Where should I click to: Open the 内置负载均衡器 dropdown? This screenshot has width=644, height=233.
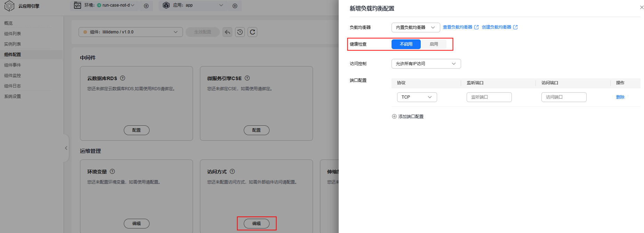(x=416, y=28)
